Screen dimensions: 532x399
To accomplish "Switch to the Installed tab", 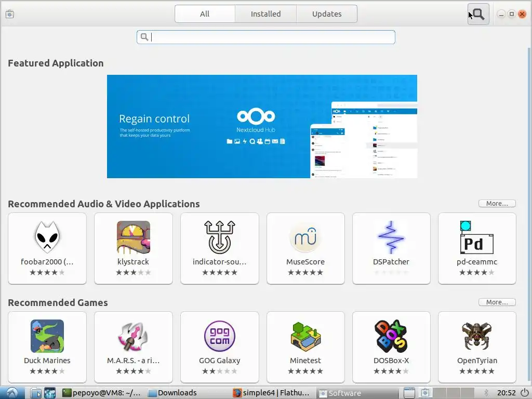I will [x=265, y=14].
